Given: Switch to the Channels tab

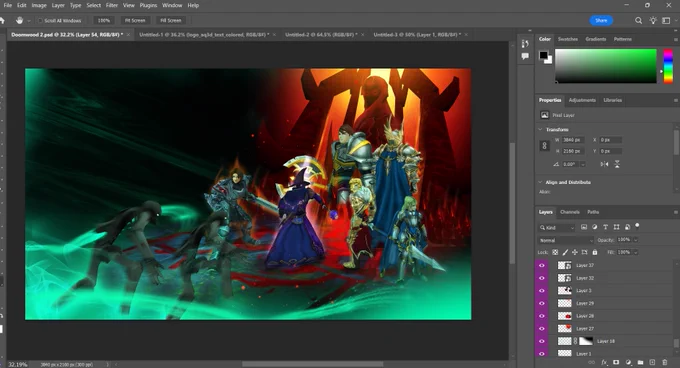Looking at the screenshot, I should 570,212.
